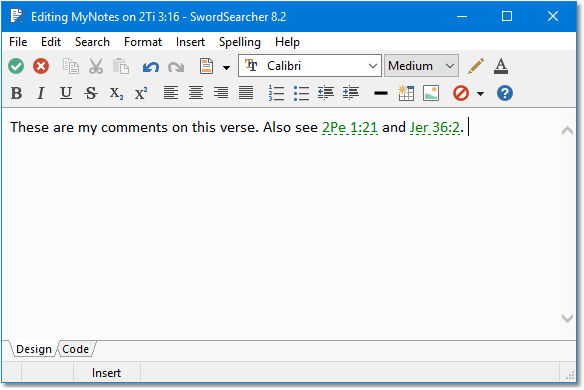
Task: Close the editor window
Action: (553, 16)
